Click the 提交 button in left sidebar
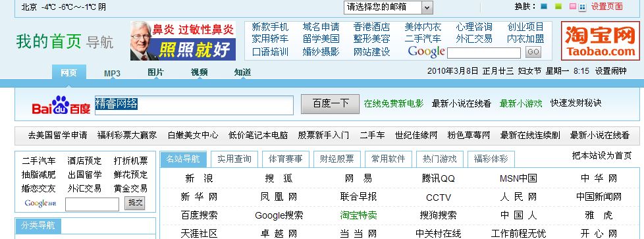 point(135,203)
